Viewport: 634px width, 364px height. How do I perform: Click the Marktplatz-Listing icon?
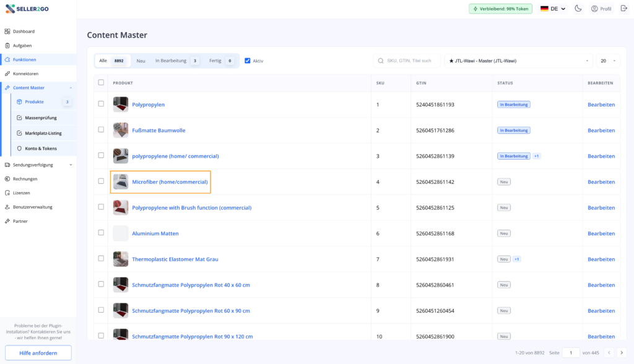tap(19, 133)
